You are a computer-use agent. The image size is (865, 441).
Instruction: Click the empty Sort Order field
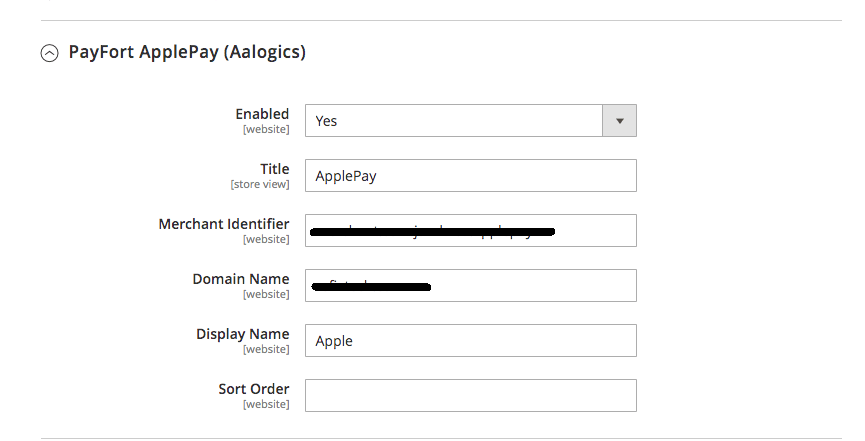tap(471, 395)
